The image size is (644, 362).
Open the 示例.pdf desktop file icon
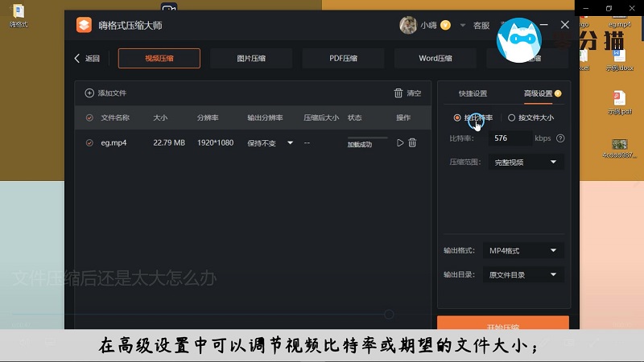(x=619, y=100)
